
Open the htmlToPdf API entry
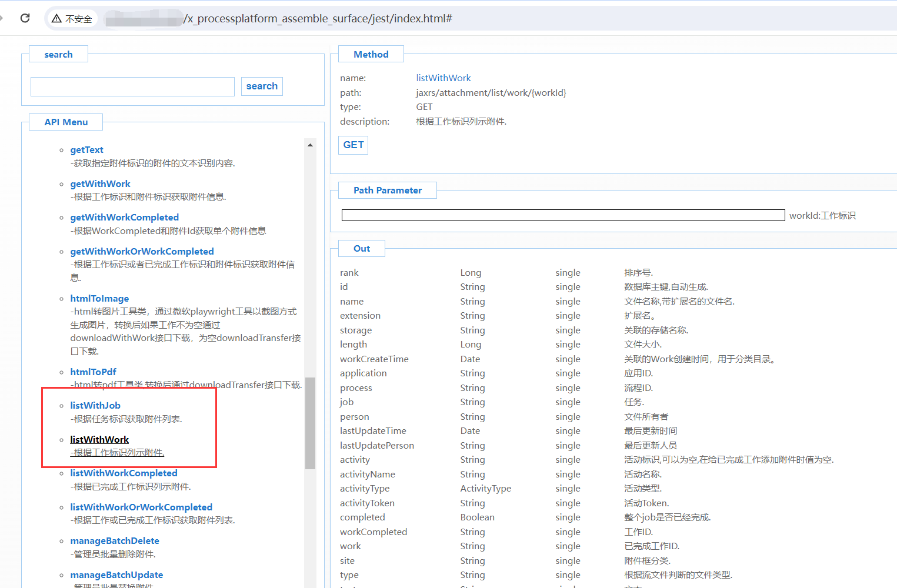[93, 372]
